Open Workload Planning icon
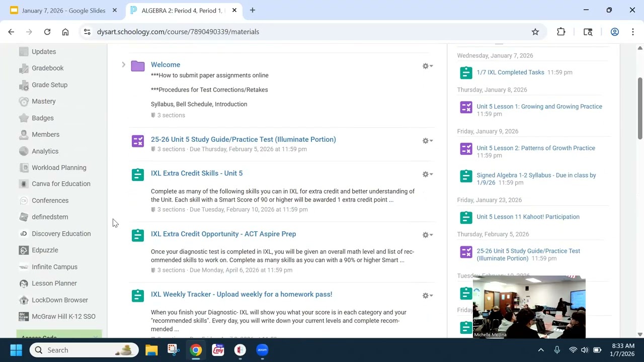Screen dimensions: 644x362 (x=24, y=167)
